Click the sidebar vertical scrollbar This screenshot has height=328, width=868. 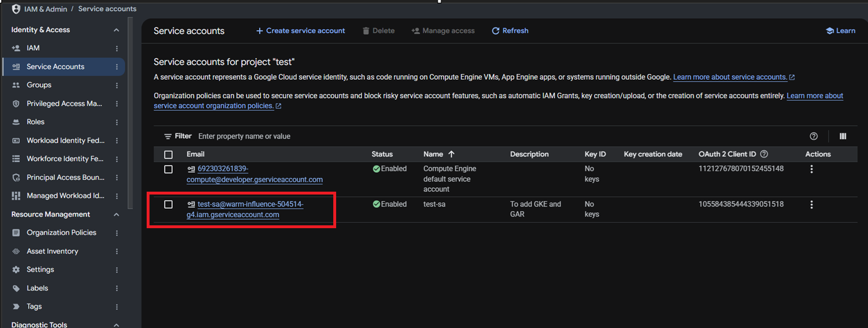131,114
